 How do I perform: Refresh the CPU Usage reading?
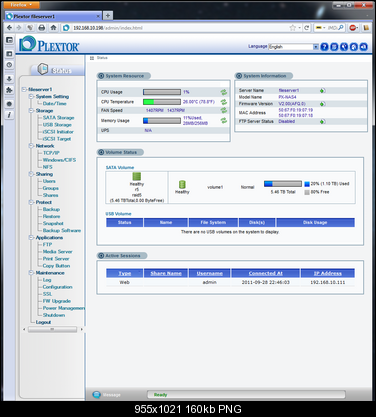224,92
